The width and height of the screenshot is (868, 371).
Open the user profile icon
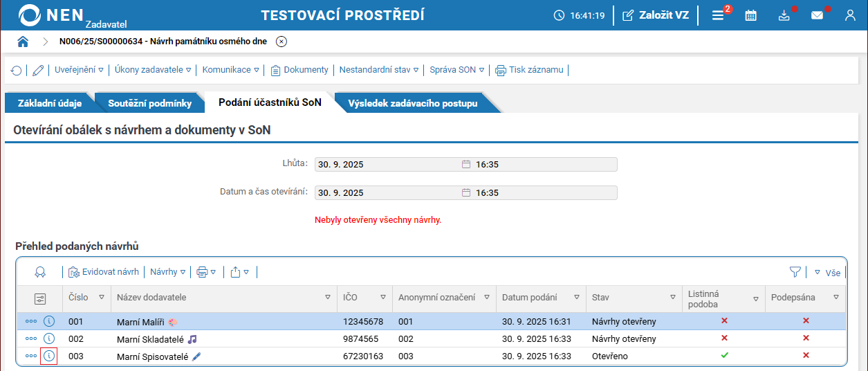[x=850, y=15]
